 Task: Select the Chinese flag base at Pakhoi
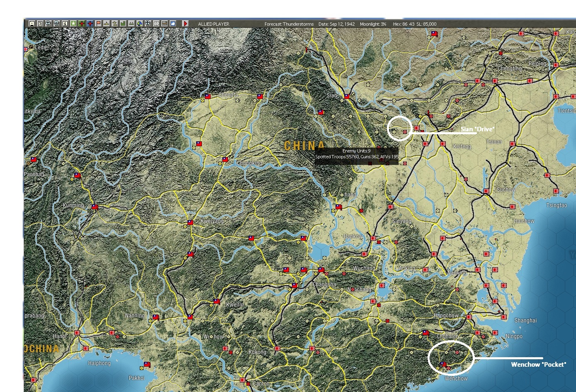click(147, 365)
